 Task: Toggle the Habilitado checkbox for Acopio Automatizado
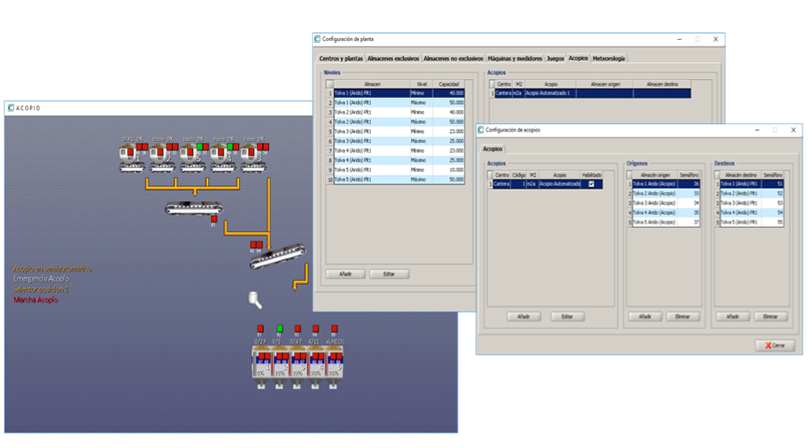click(x=592, y=184)
